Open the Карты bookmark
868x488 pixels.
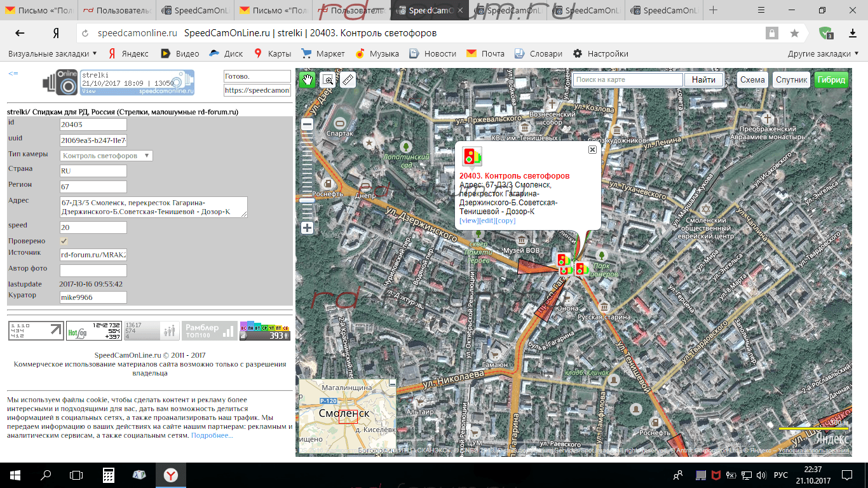click(x=273, y=54)
